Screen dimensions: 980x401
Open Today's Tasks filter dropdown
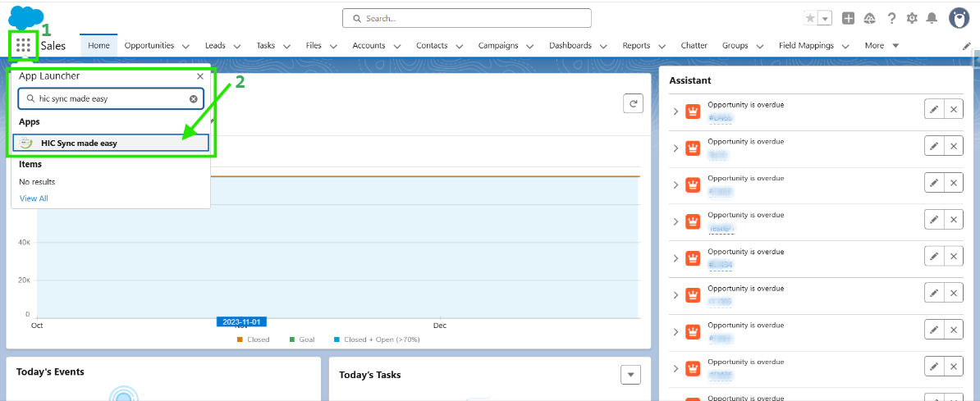[630, 375]
